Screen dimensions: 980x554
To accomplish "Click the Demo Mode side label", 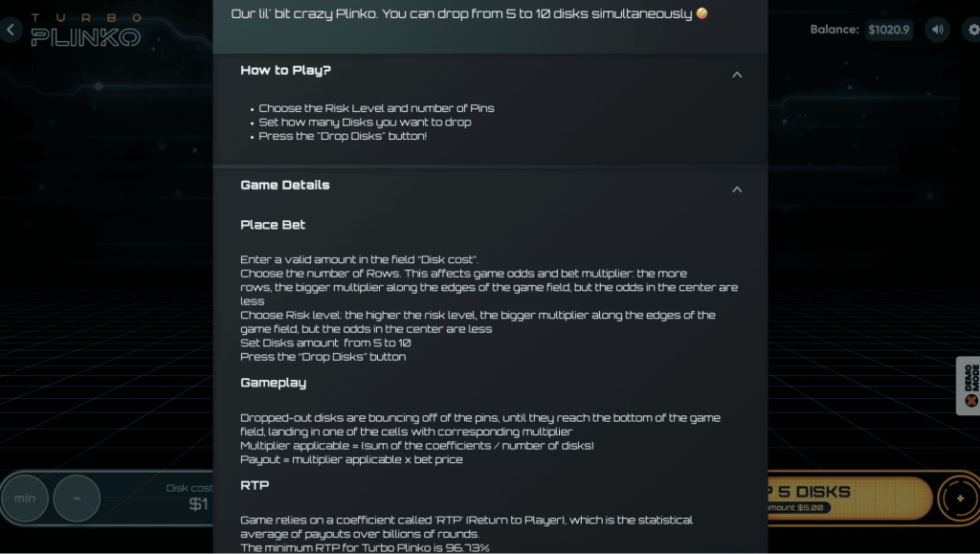I will 971,373.
